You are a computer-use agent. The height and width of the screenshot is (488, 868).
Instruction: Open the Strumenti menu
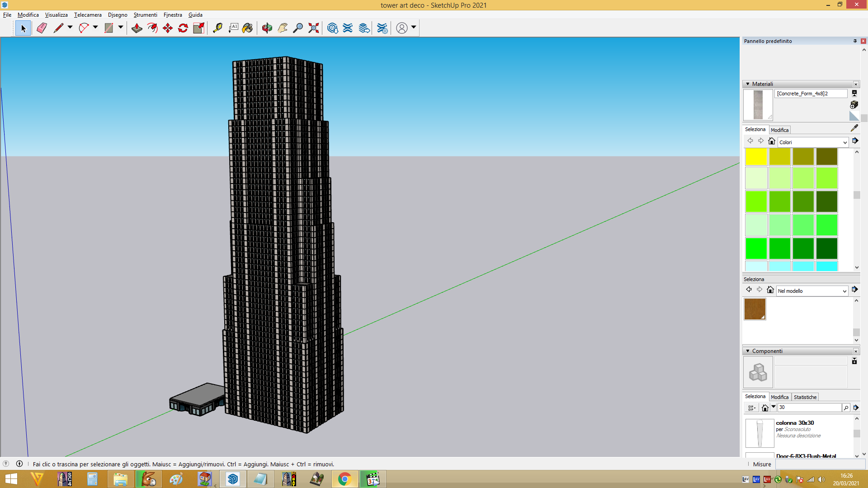pyautogui.click(x=145, y=15)
